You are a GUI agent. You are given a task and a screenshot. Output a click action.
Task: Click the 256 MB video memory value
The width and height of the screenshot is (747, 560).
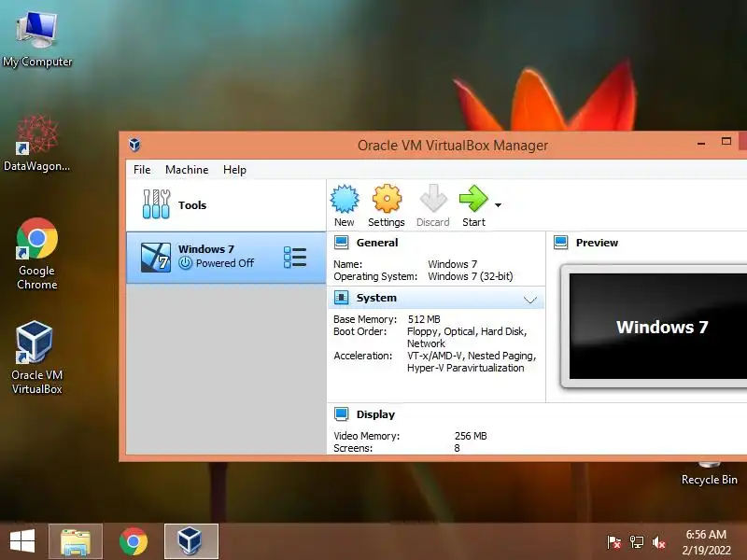[471, 436]
